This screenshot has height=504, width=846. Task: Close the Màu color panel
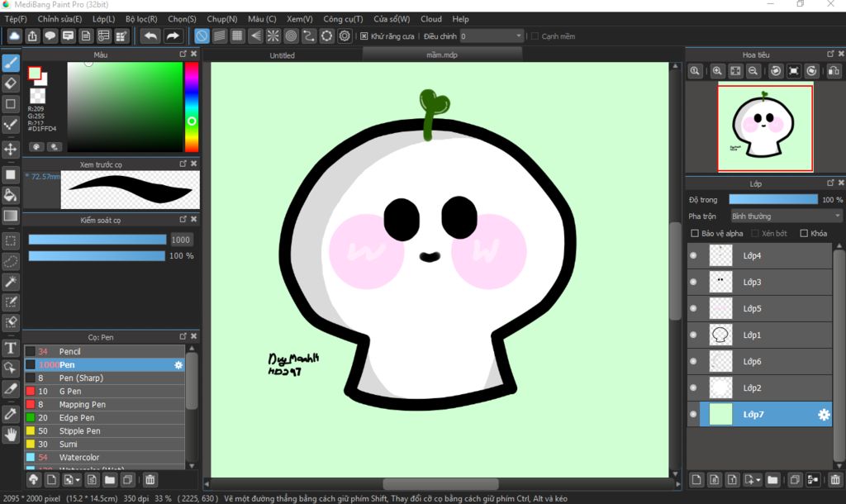[x=193, y=54]
